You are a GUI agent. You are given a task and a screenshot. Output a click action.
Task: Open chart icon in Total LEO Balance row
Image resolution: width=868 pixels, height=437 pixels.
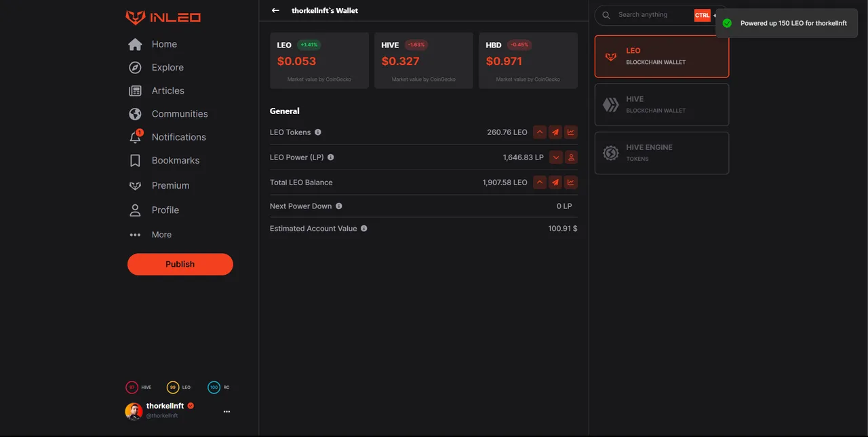click(571, 182)
